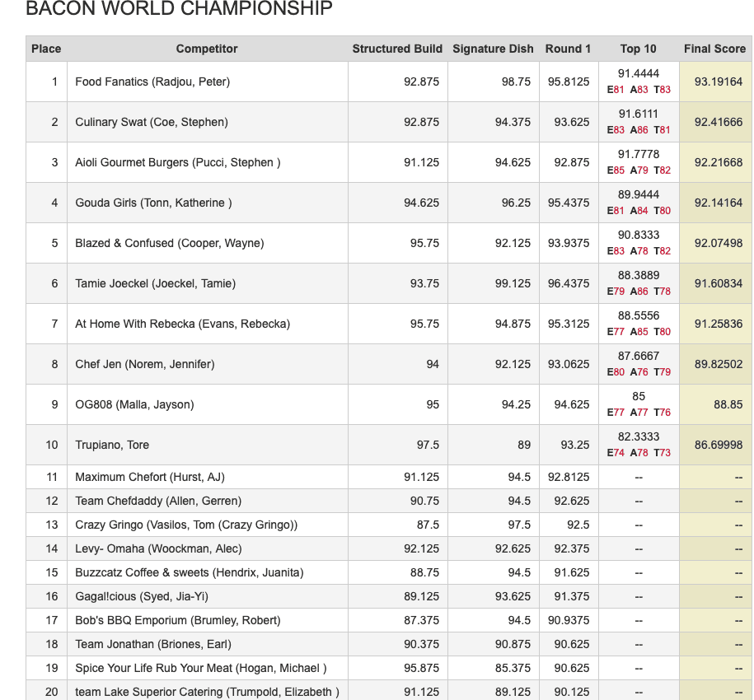Select Aioli Gourmet Burgers (Pucci, Stephen)
The width and height of the screenshot is (754, 700).
click(x=178, y=162)
